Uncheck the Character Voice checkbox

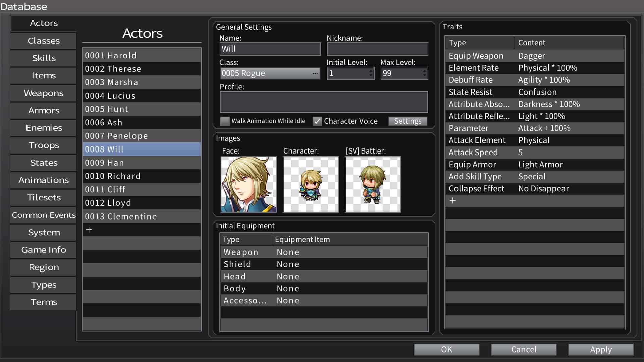click(x=317, y=121)
